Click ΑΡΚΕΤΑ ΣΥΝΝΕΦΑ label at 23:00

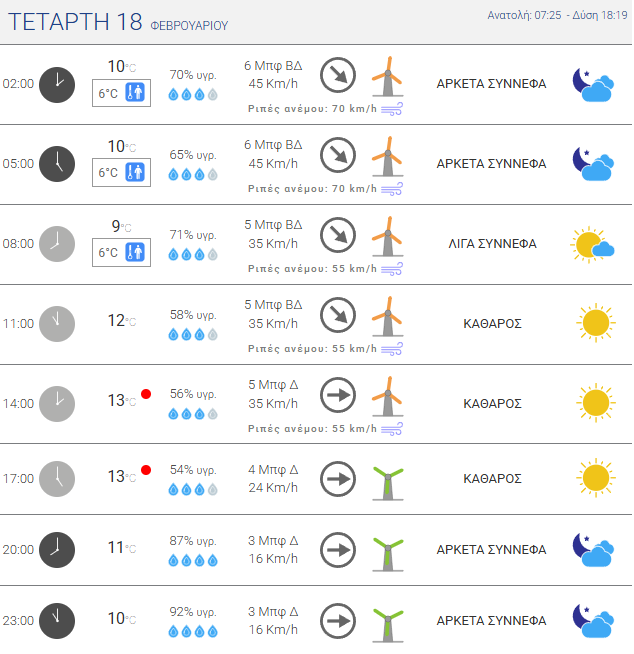tap(491, 621)
